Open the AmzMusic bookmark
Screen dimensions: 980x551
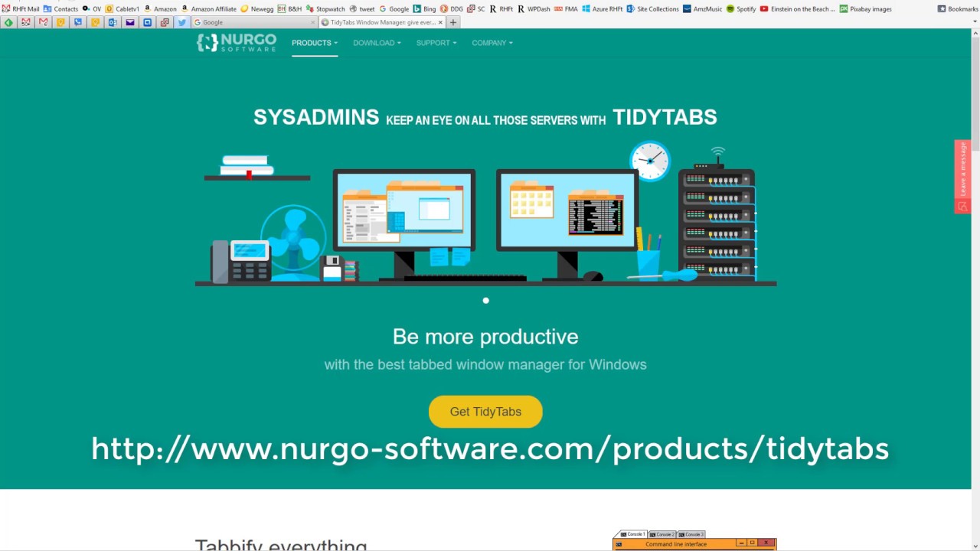(703, 8)
